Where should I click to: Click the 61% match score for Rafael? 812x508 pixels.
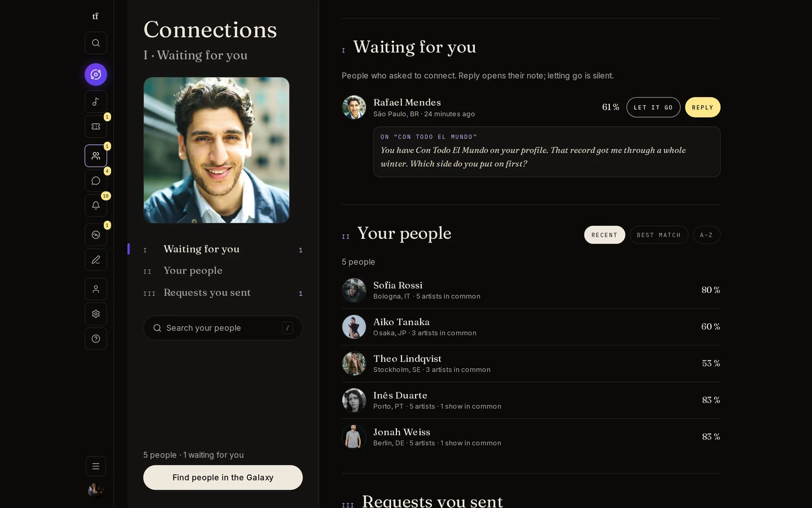(611, 107)
